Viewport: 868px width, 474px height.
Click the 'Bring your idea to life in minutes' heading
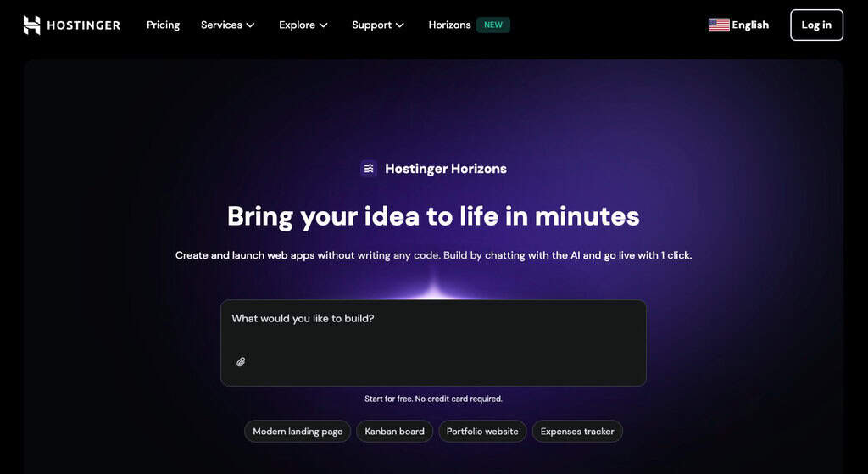tap(433, 216)
